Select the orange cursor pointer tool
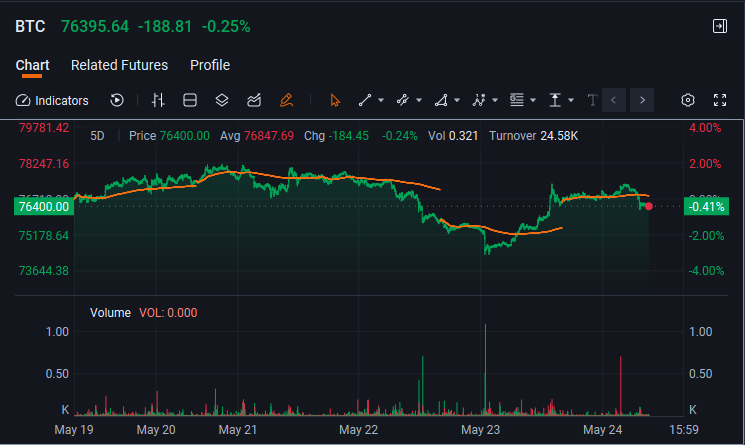Viewport: 745px width, 445px height. pyautogui.click(x=335, y=100)
